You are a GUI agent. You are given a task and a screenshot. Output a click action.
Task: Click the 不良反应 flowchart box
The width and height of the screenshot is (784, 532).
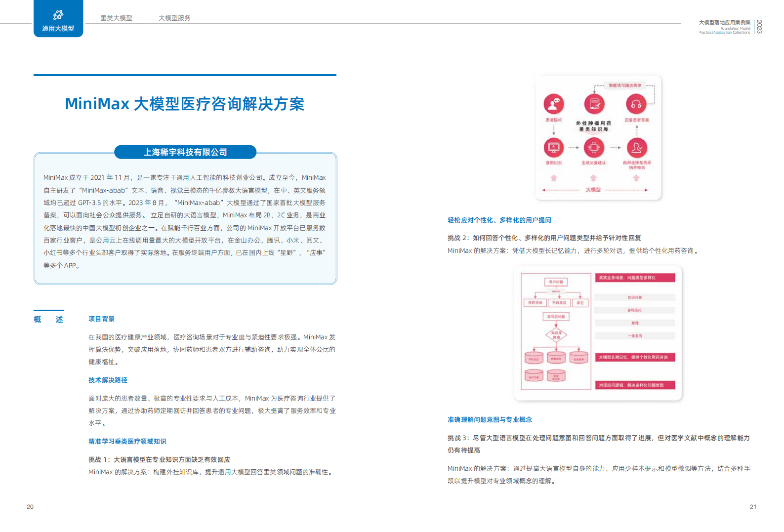tap(559, 303)
